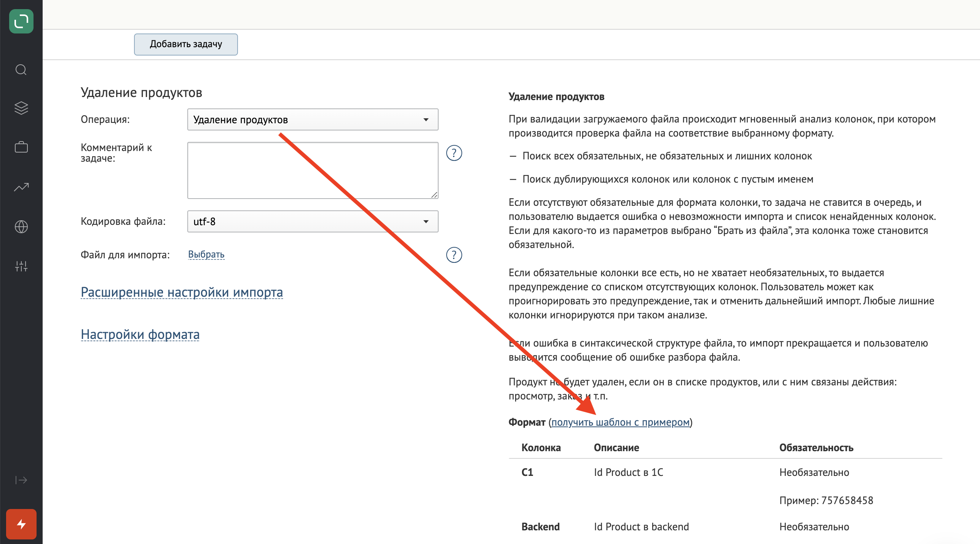Screen dimensions: 980x544
Task: Open the Операция dropdown
Action: pyautogui.click(x=313, y=119)
